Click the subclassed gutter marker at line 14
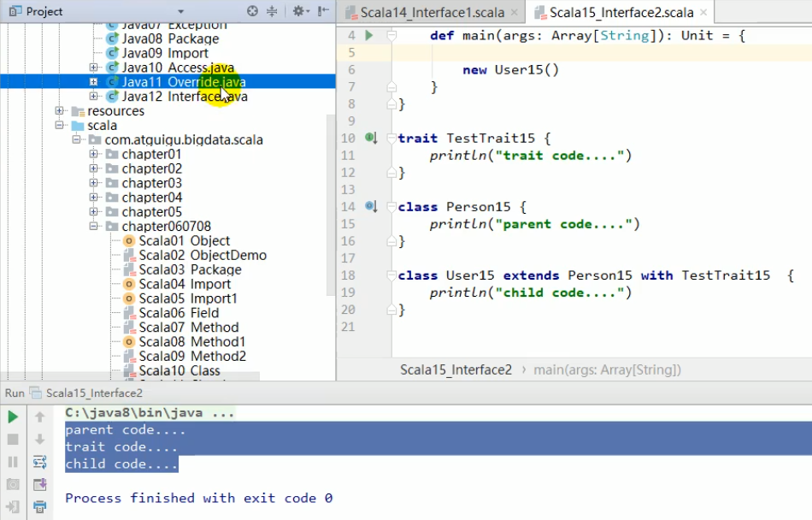This screenshot has width=812, height=520. pyautogui.click(x=371, y=206)
